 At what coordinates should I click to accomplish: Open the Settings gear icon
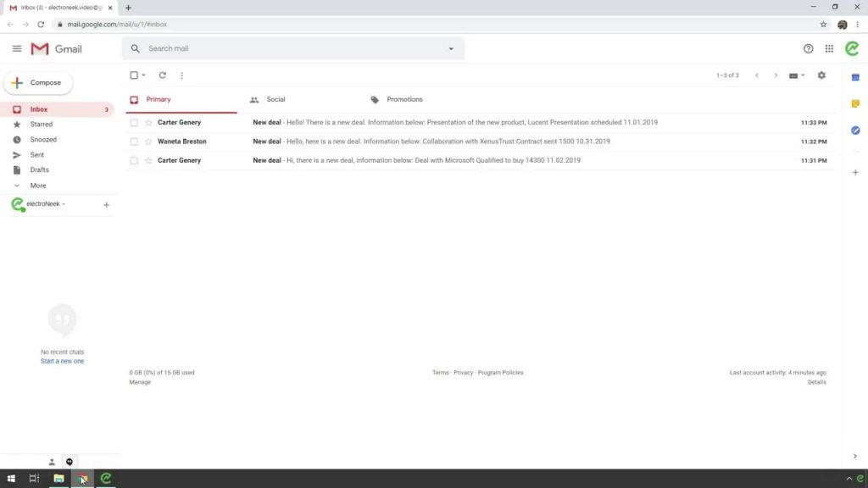(821, 75)
